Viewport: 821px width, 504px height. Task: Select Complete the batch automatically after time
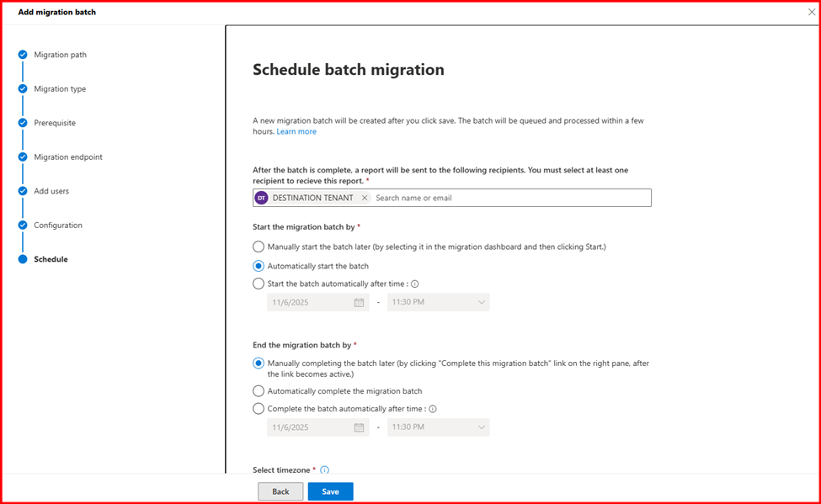pos(259,409)
